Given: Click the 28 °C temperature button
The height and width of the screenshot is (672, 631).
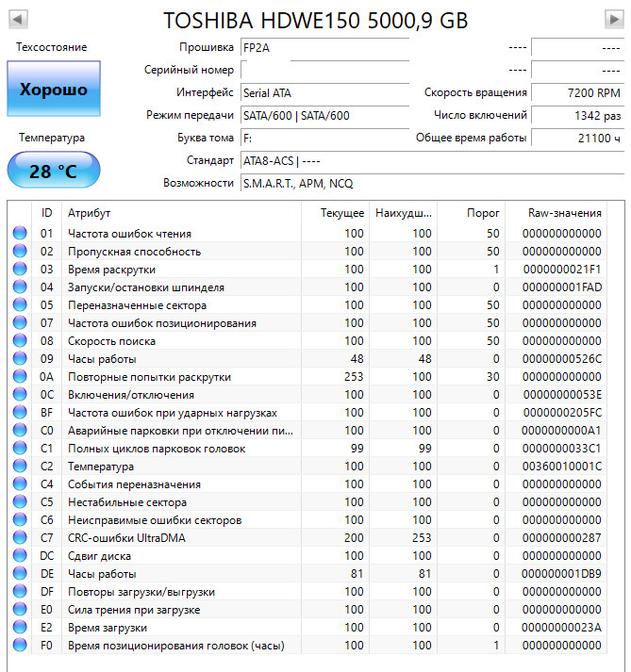Looking at the screenshot, I should point(53,172).
